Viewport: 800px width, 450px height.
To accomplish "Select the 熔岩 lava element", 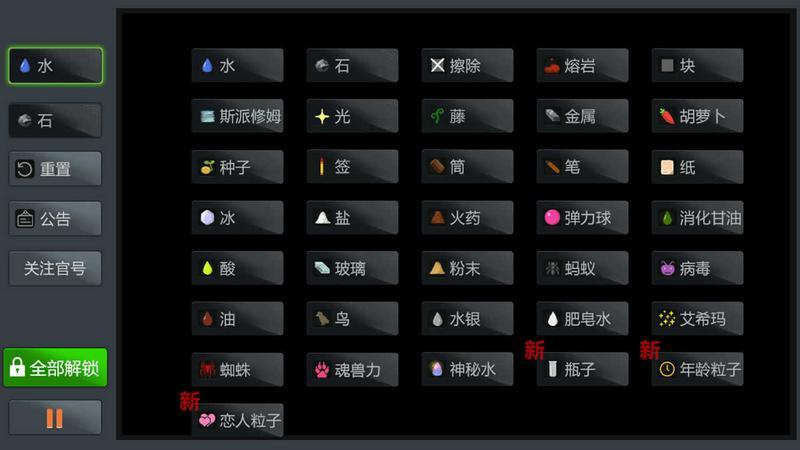I will tap(582, 65).
